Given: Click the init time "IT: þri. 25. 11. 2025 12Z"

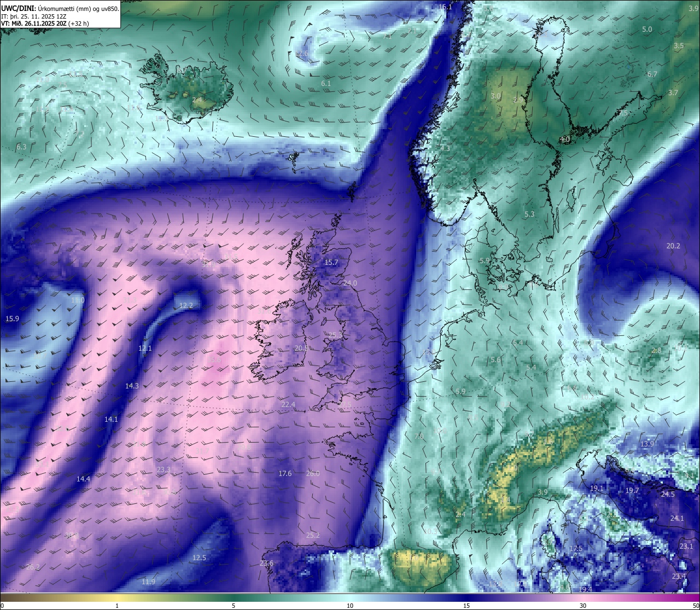Looking at the screenshot, I should [x=34, y=16].
